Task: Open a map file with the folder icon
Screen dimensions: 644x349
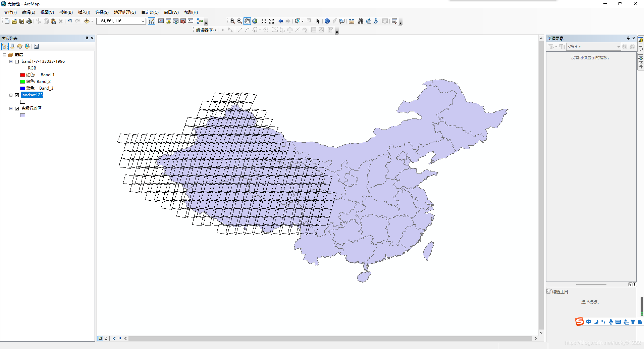Action: [x=14, y=21]
